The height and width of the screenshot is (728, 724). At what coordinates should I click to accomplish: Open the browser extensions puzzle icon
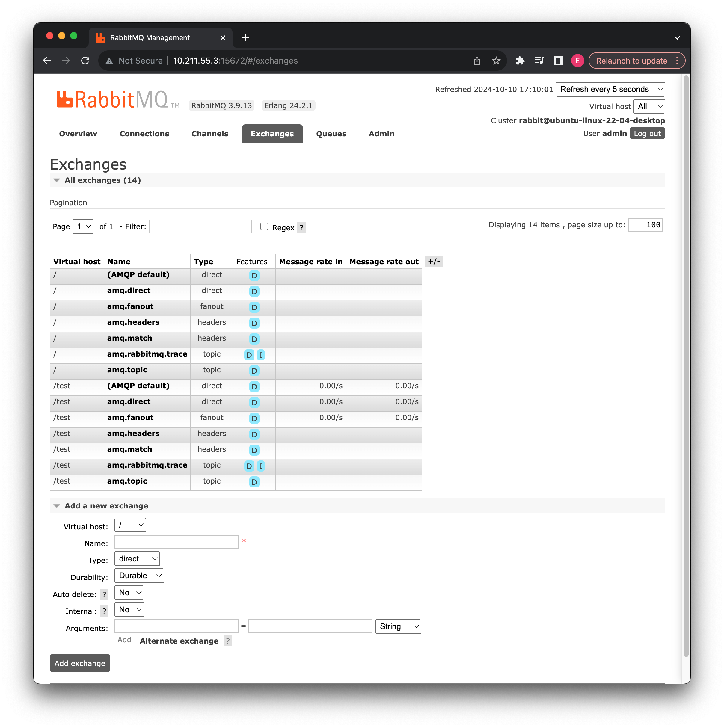coord(520,61)
